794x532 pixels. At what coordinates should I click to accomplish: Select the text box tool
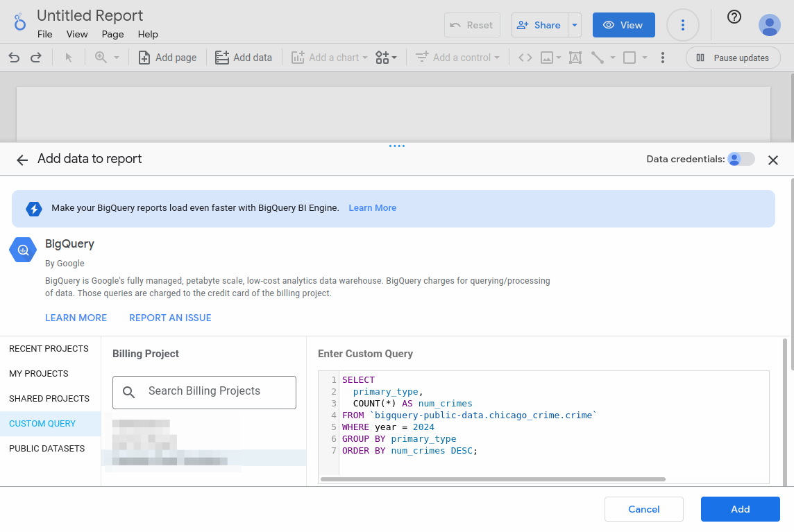pyautogui.click(x=575, y=58)
